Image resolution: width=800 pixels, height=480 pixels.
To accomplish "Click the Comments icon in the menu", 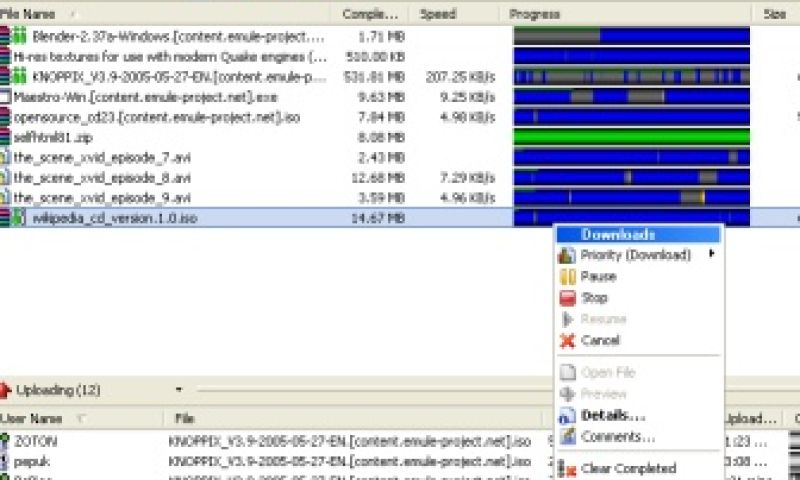I will (x=567, y=437).
